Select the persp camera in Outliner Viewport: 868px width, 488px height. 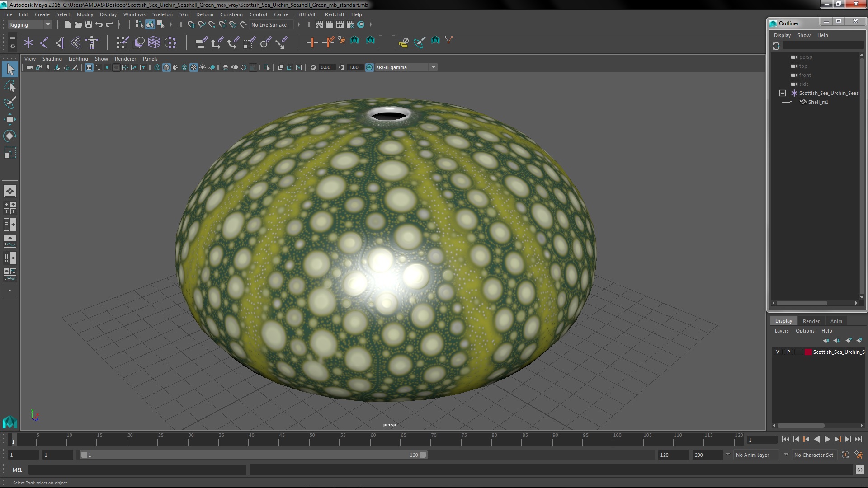(x=805, y=57)
